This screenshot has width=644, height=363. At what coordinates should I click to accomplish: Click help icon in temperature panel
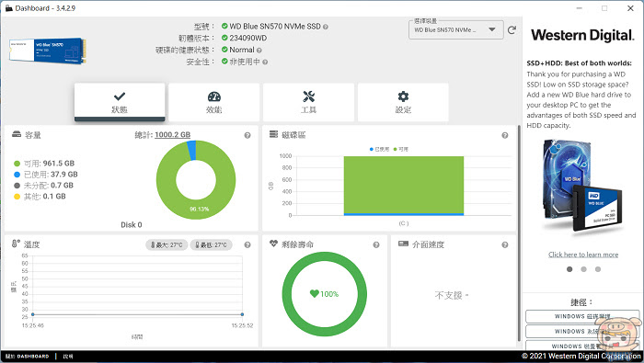(x=247, y=244)
